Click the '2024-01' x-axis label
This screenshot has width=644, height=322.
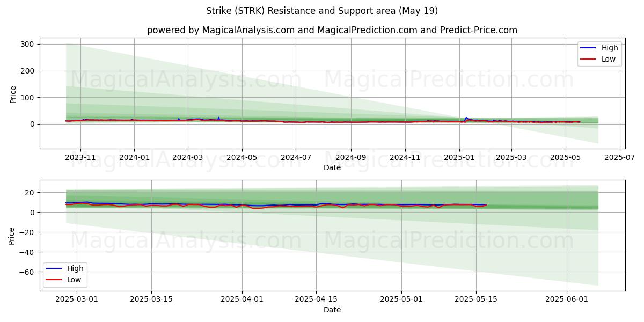pos(134,158)
